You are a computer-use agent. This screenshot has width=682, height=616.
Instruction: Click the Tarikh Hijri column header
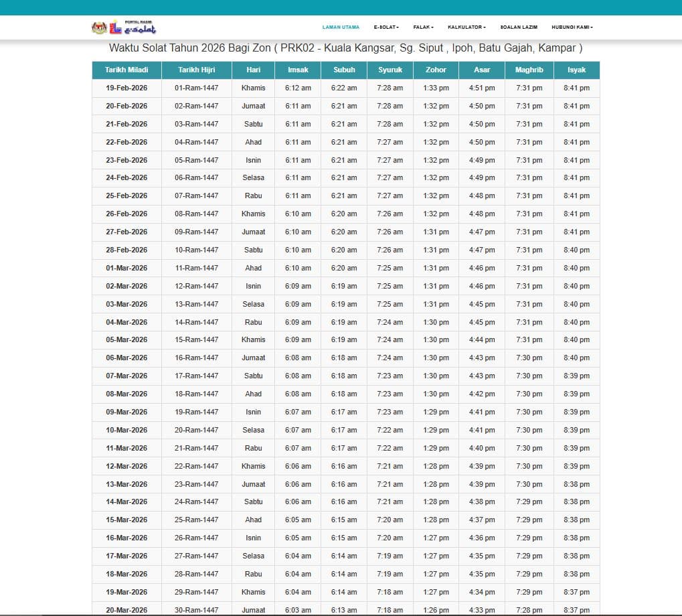click(197, 70)
